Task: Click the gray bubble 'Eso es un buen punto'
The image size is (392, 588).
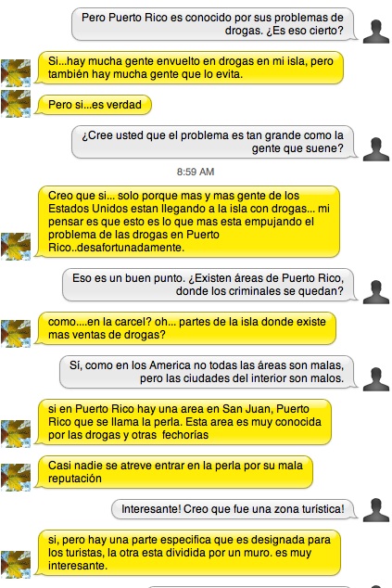Action: tap(209, 285)
